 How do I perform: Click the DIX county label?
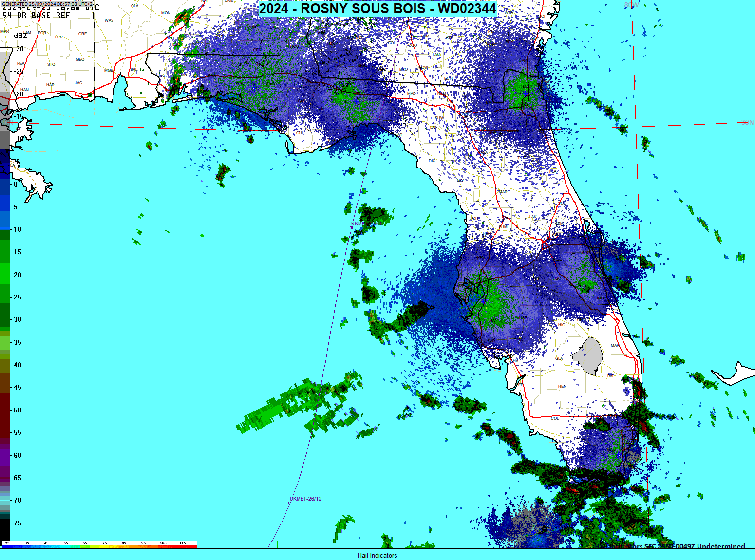pos(431,161)
